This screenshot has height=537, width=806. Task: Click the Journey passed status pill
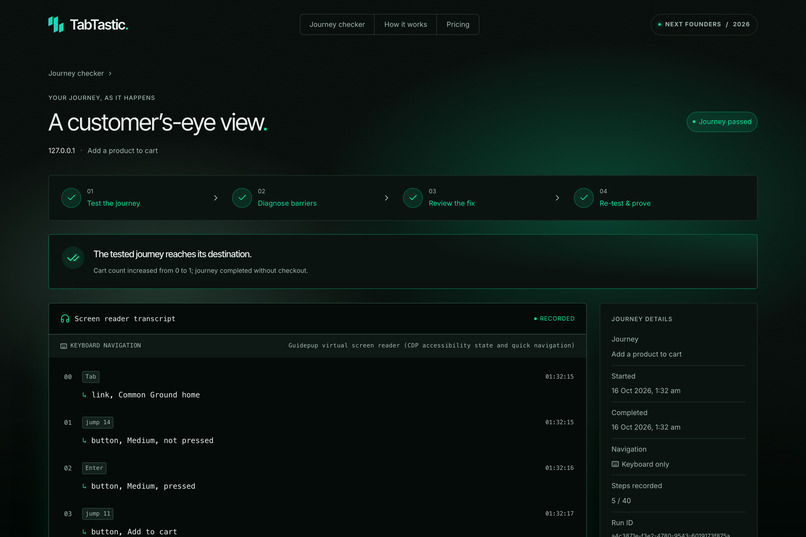pos(722,122)
